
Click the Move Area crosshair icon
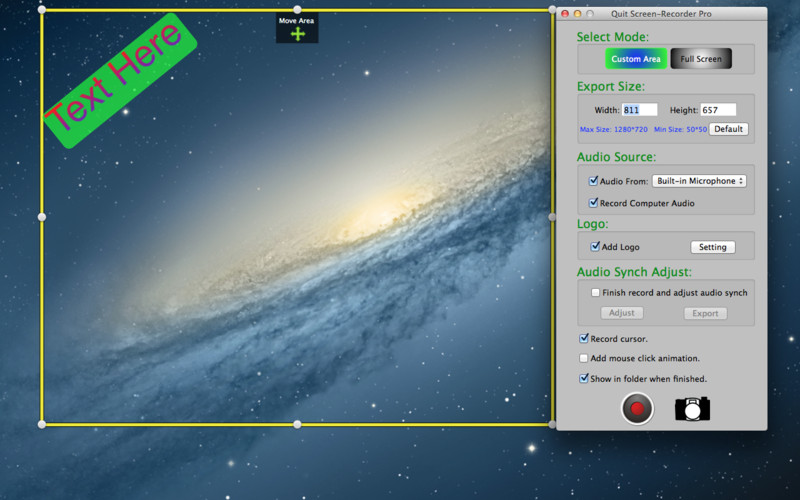pyautogui.click(x=298, y=34)
